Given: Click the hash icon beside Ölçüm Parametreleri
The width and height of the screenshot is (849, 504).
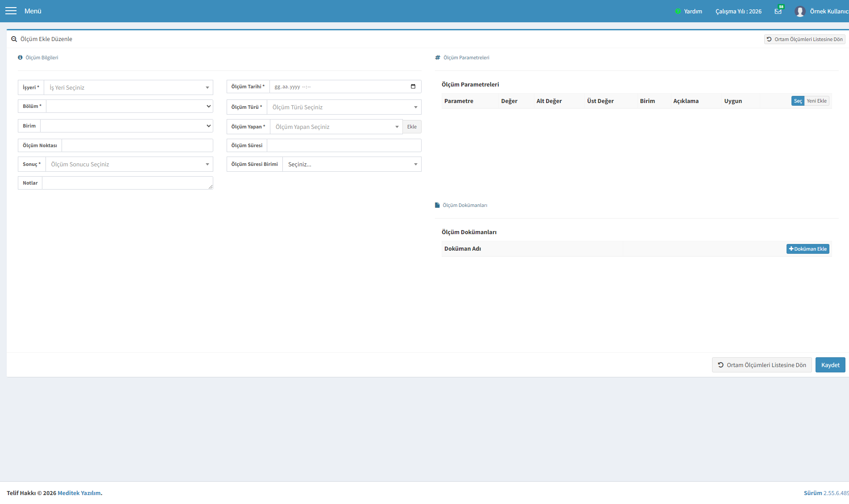Looking at the screenshot, I should pos(438,58).
